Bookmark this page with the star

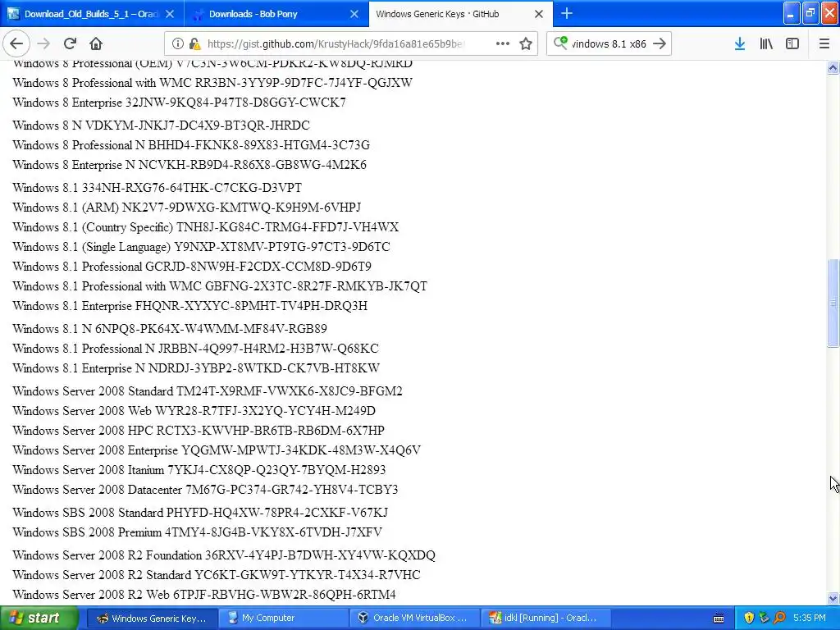[526, 44]
